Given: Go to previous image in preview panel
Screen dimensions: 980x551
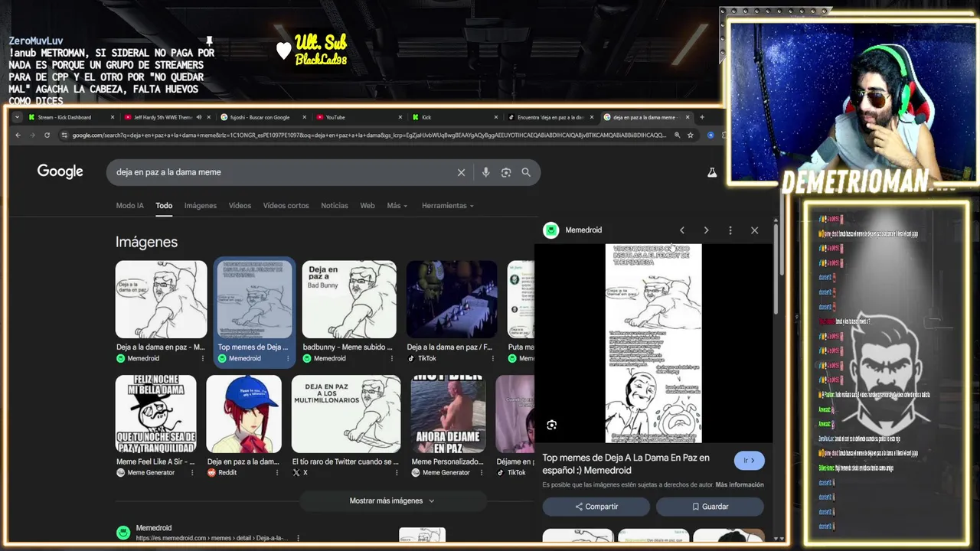Looking at the screenshot, I should 682,230.
